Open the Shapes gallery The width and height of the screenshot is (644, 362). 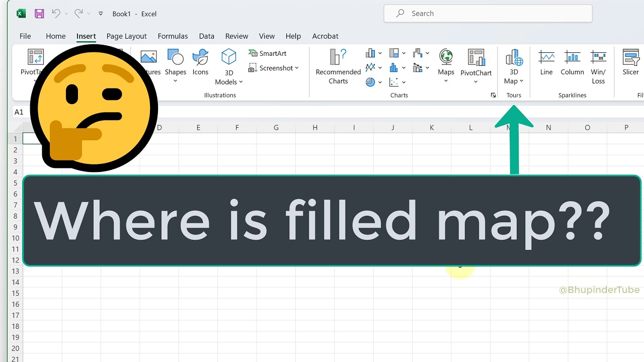pyautogui.click(x=176, y=66)
